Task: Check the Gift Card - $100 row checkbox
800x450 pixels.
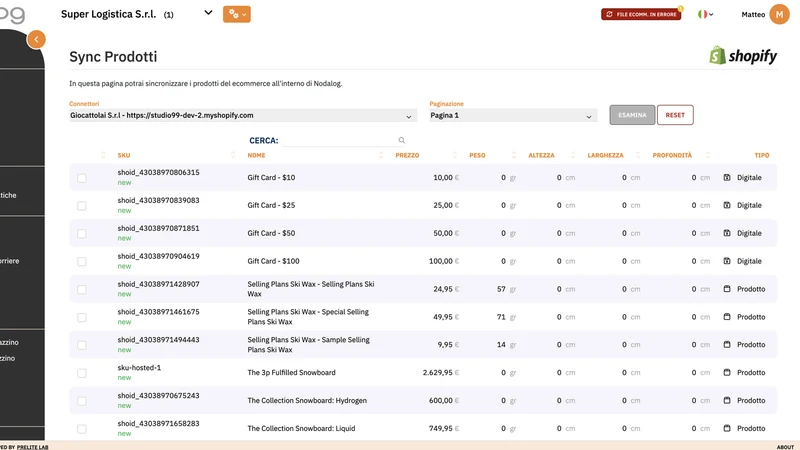Action: pos(82,262)
